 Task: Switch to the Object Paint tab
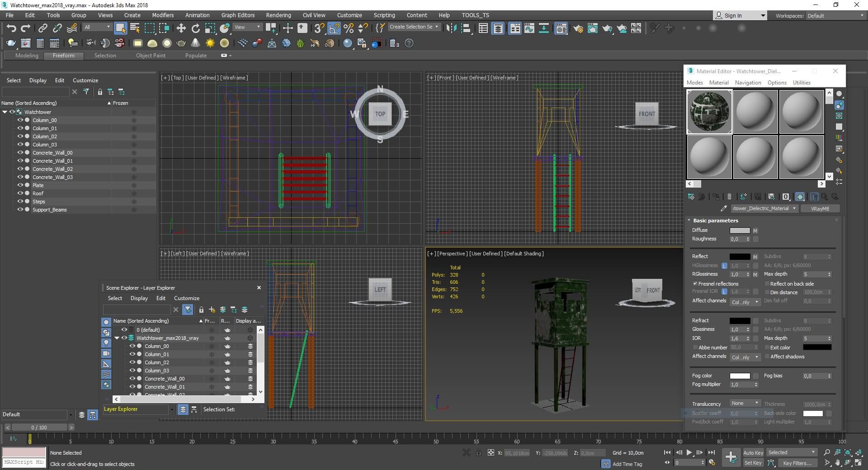tap(151, 56)
